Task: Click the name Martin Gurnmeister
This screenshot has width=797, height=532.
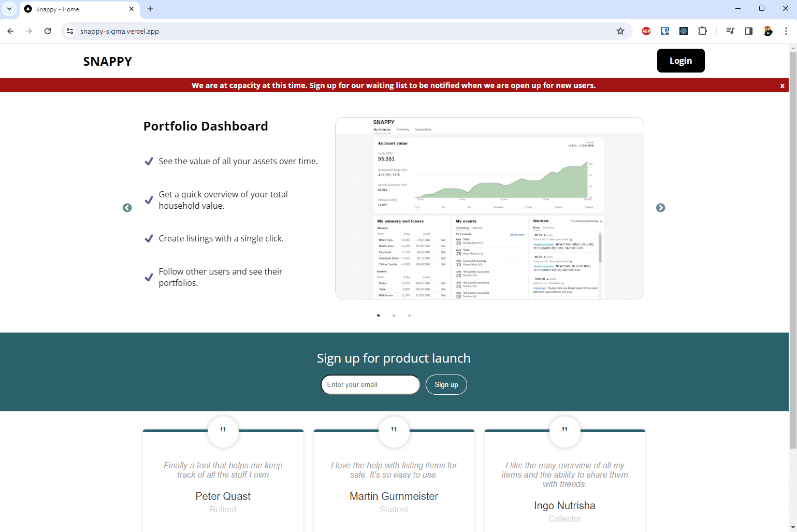Action: 394,496
